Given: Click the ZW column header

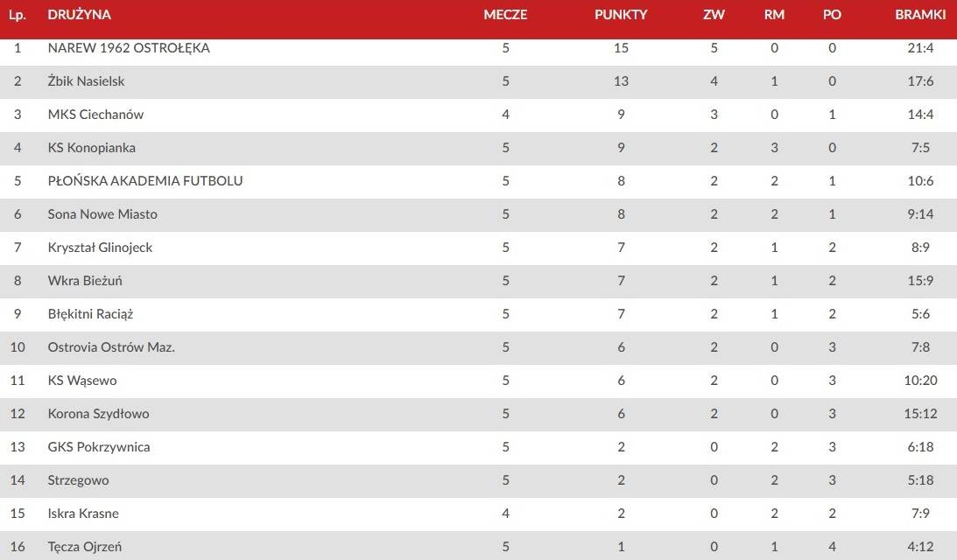Looking at the screenshot, I should point(714,15).
